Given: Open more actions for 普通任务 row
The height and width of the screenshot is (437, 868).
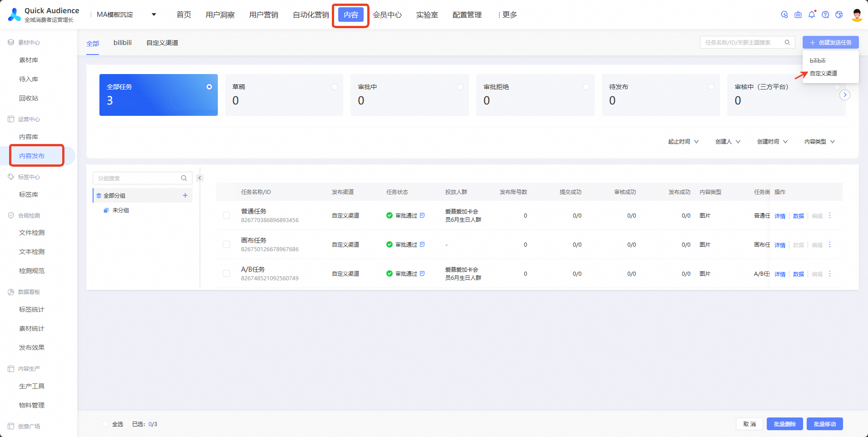Looking at the screenshot, I should point(830,215).
